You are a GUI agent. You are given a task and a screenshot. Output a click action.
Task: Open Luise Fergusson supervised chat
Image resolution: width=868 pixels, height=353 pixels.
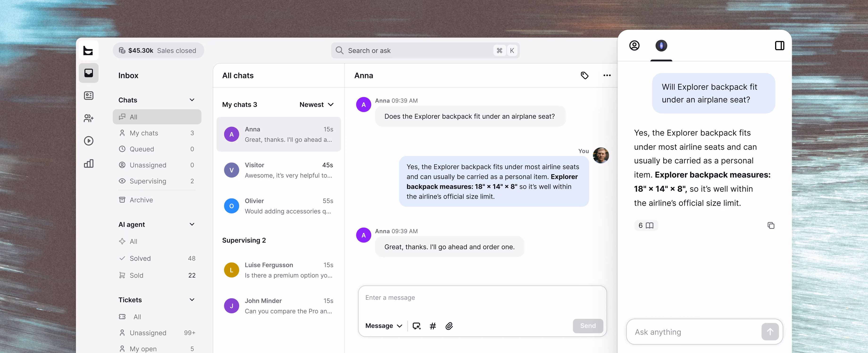pyautogui.click(x=278, y=270)
